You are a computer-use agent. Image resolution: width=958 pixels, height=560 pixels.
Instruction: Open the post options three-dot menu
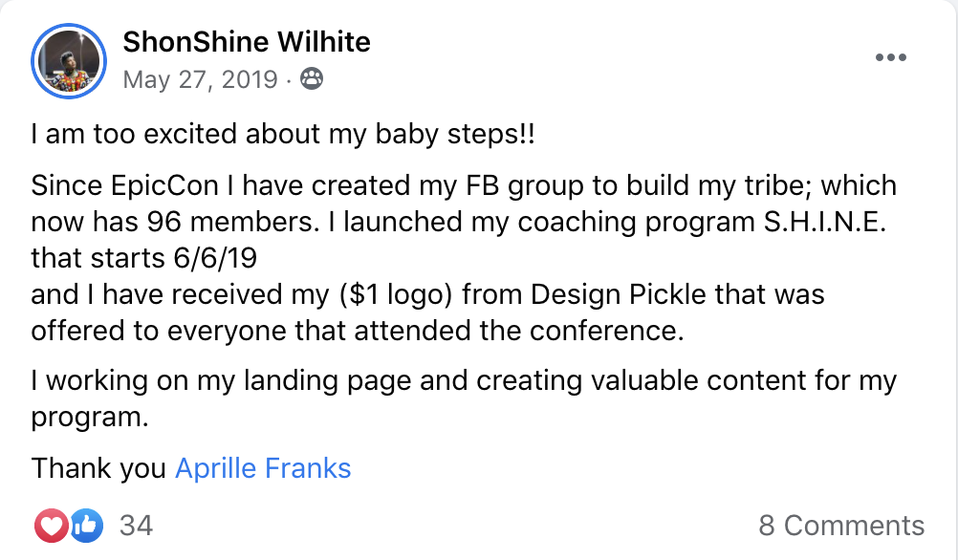[x=890, y=58]
